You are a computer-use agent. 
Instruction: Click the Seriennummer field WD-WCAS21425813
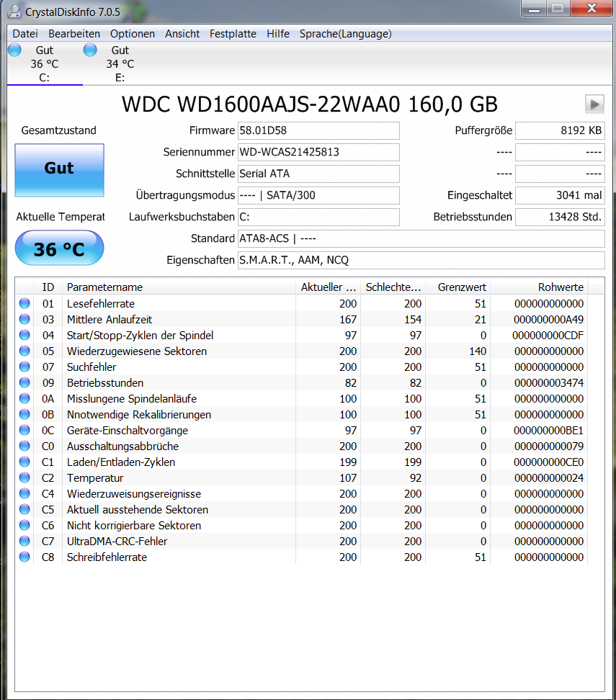click(x=318, y=152)
